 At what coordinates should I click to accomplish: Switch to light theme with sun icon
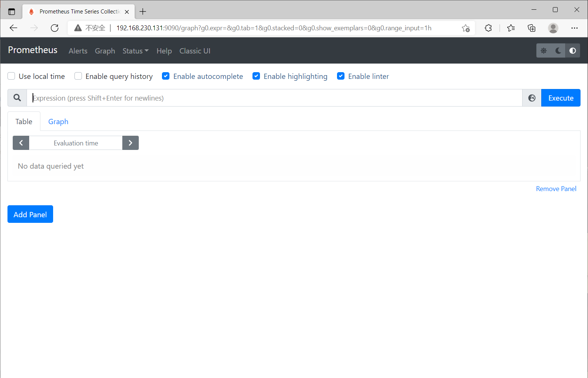pos(544,51)
